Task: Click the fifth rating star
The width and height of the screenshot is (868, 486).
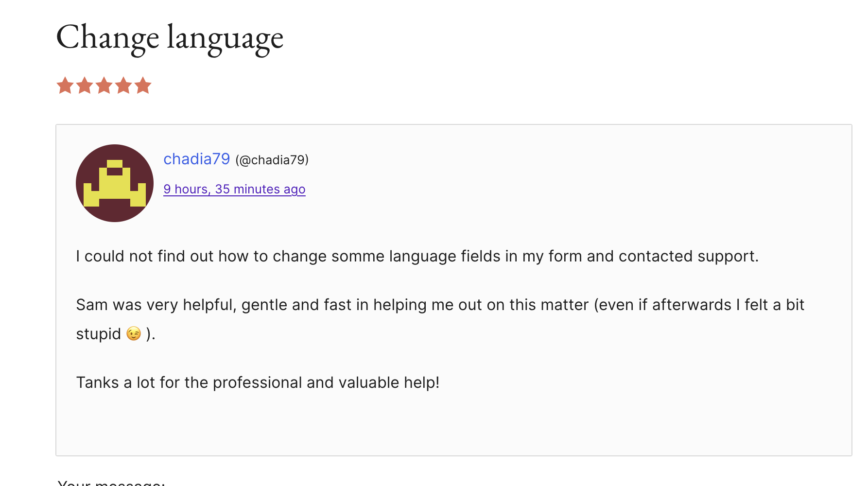Action: coord(143,86)
